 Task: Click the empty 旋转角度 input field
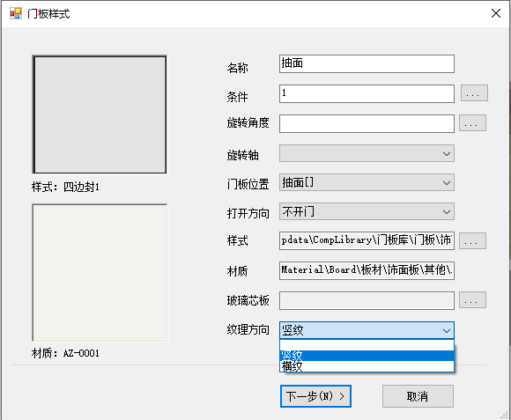pyautogui.click(x=367, y=123)
